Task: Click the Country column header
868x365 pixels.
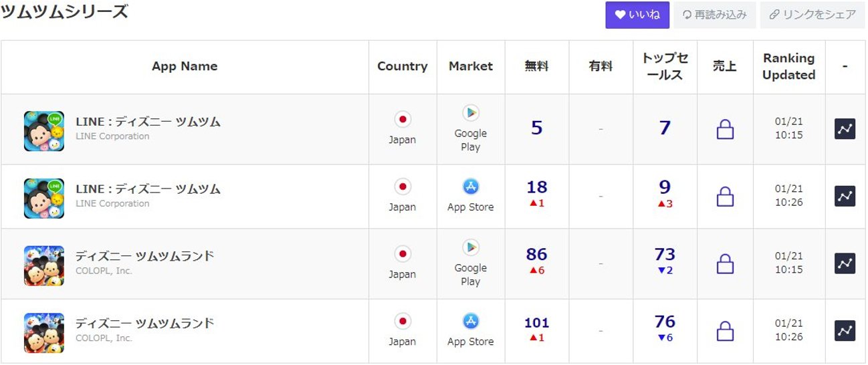Action: [403, 66]
